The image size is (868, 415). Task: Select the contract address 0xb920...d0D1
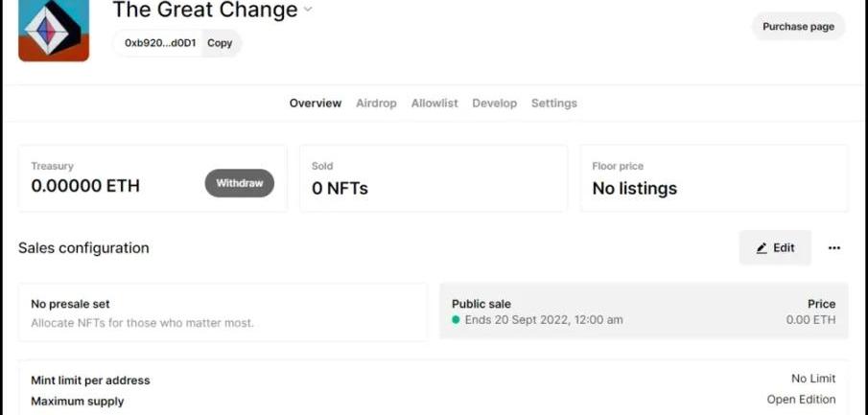click(160, 43)
